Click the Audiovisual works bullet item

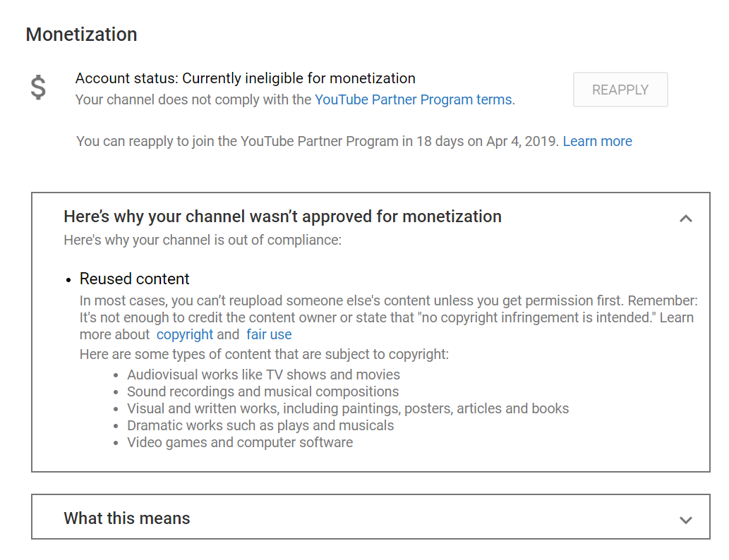pos(264,375)
